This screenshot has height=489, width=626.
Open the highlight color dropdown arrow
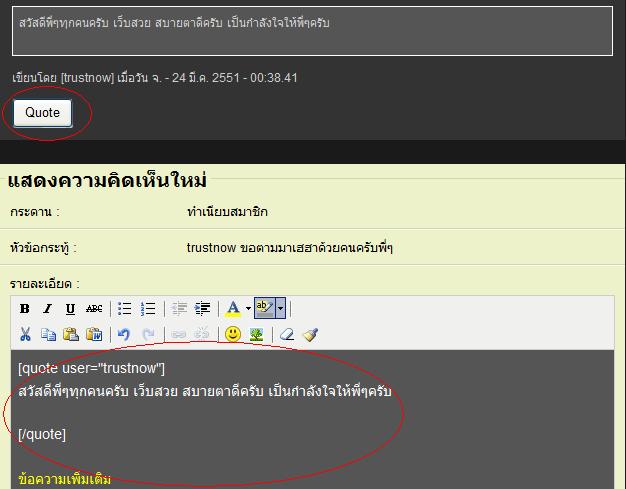point(280,308)
